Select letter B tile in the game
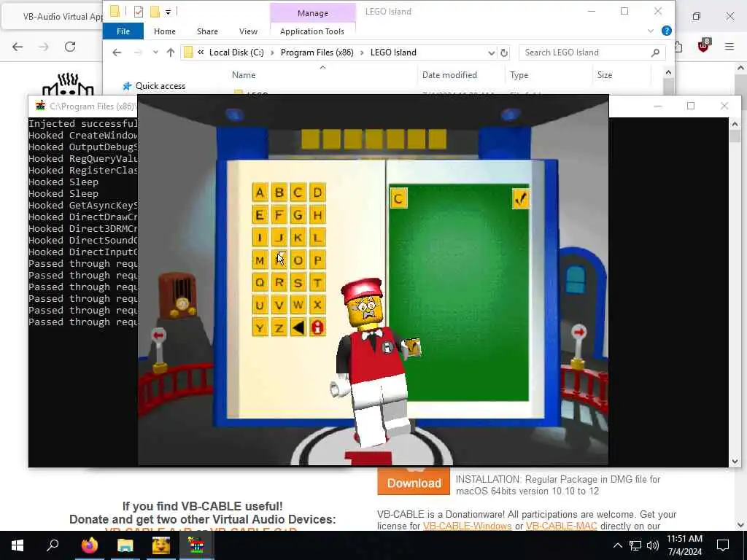 pyautogui.click(x=279, y=192)
